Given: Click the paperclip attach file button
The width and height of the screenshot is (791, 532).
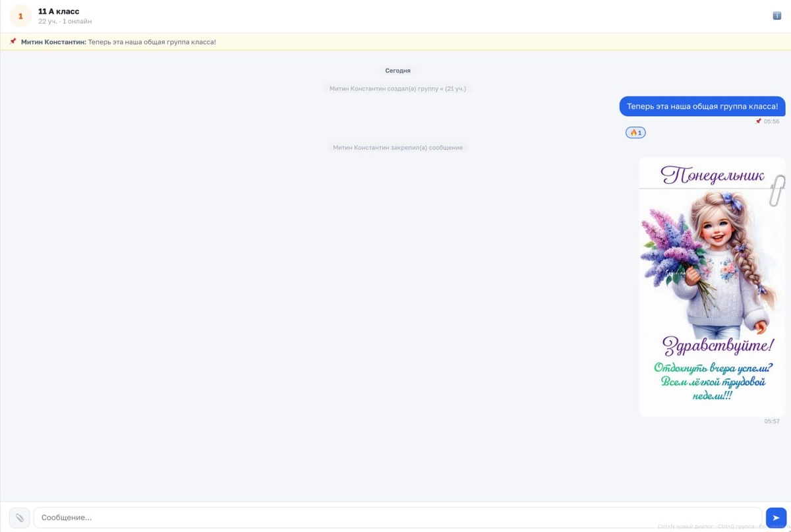Looking at the screenshot, I should 20,517.
